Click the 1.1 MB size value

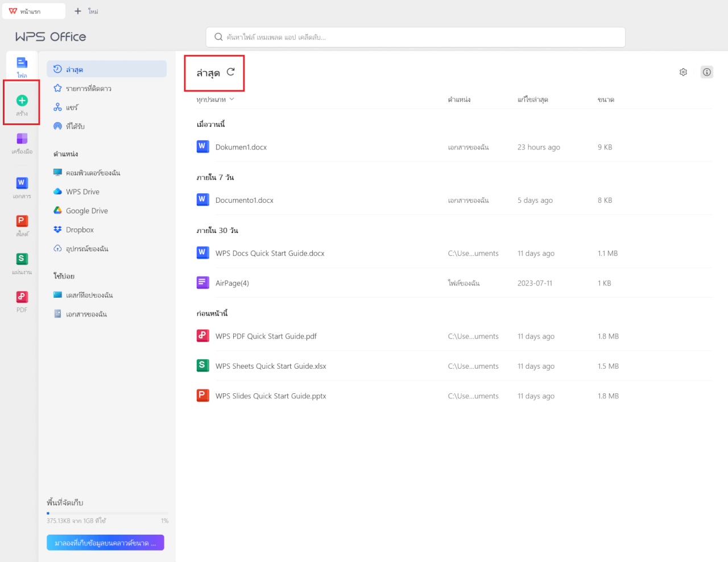click(607, 253)
